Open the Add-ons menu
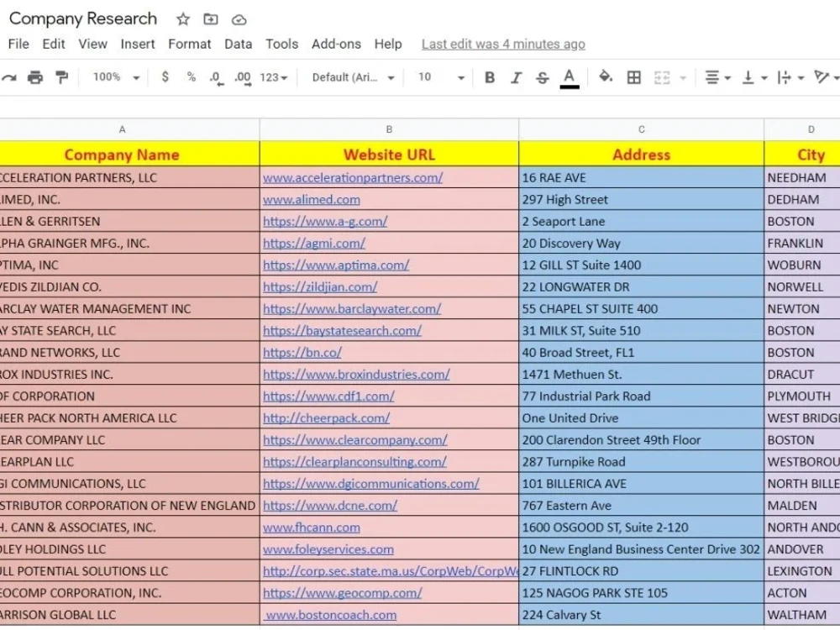This screenshot has width=840, height=630. (337, 44)
